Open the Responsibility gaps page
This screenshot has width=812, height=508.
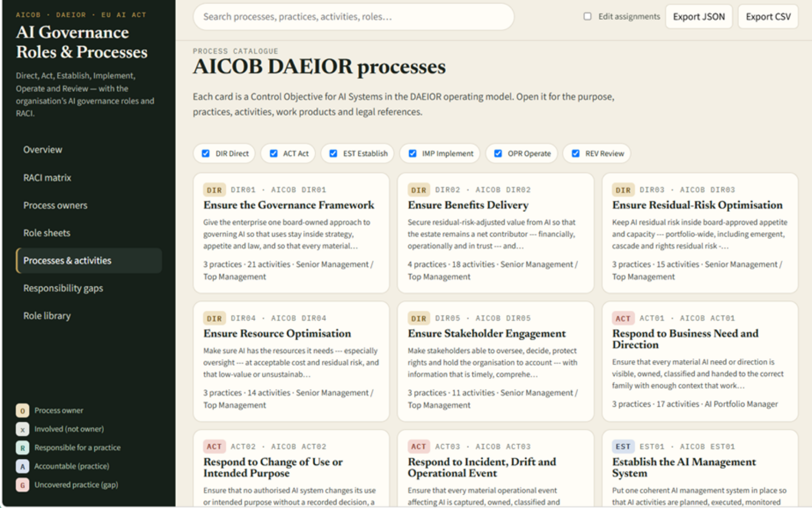(x=89, y=288)
